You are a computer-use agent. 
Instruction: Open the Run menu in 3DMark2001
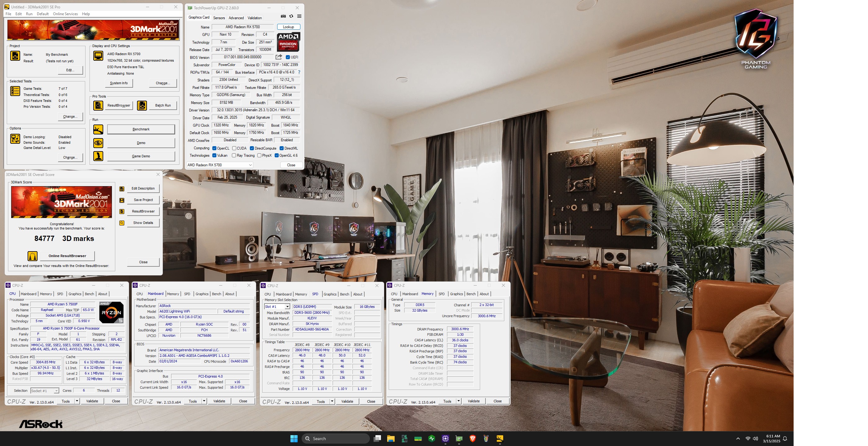tap(29, 14)
